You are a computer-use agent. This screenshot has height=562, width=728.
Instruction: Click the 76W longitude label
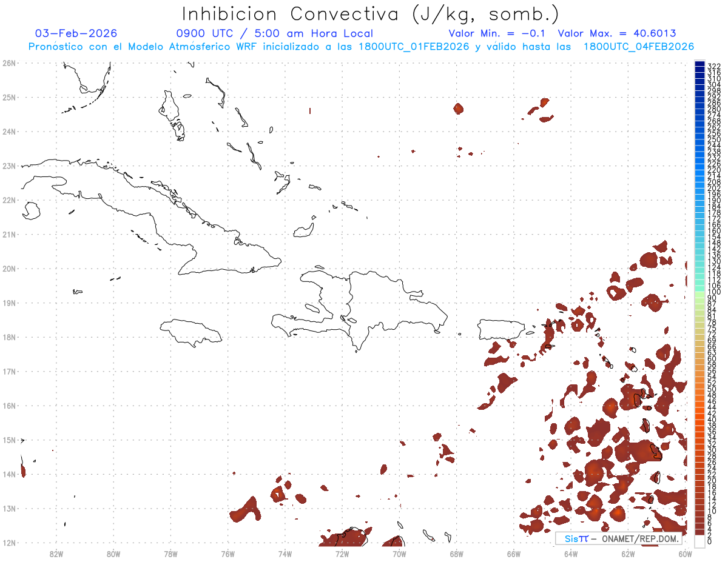coord(227,554)
